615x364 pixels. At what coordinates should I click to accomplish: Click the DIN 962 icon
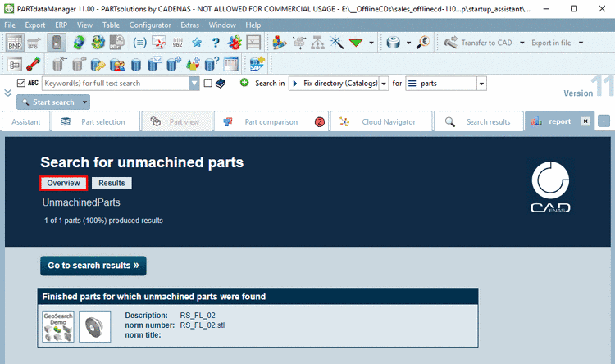point(178,43)
